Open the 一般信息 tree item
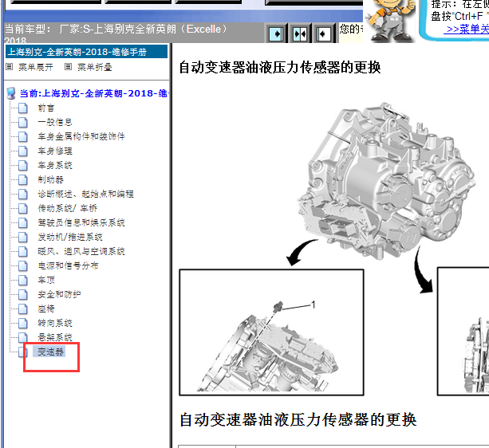Screen dimensions: 489x448 click(55, 122)
